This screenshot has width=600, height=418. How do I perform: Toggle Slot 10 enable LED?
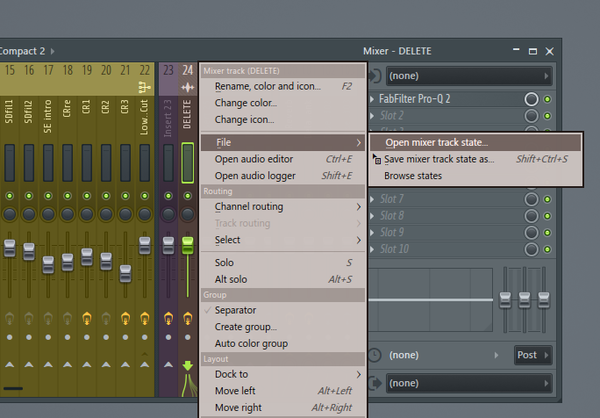548,250
